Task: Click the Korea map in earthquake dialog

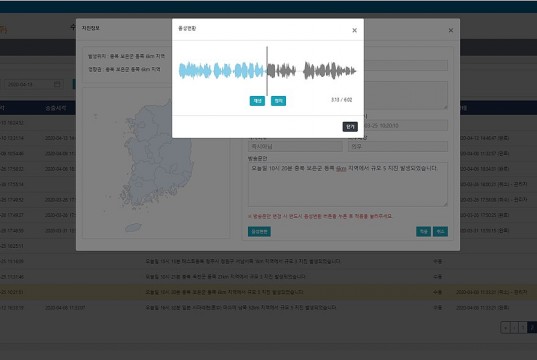Action: pyautogui.click(x=156, y=163)
